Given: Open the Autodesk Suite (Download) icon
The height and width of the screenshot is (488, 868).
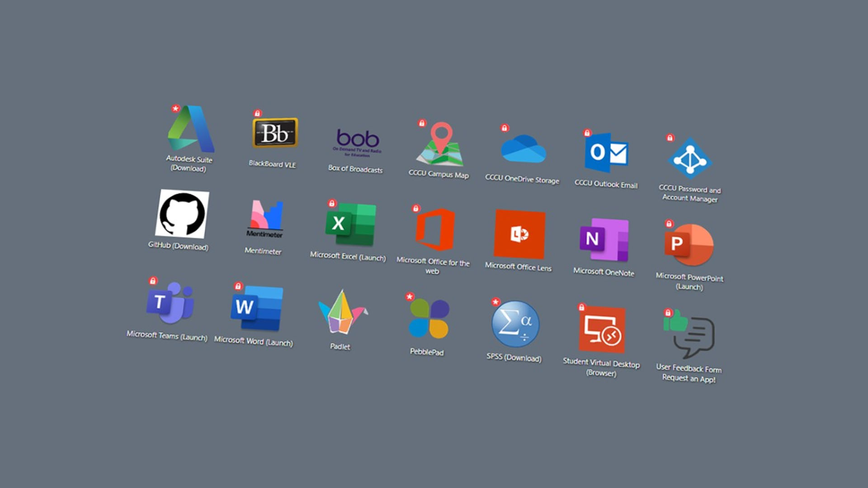Looking at the screenshot, I should tap(191, 129).
